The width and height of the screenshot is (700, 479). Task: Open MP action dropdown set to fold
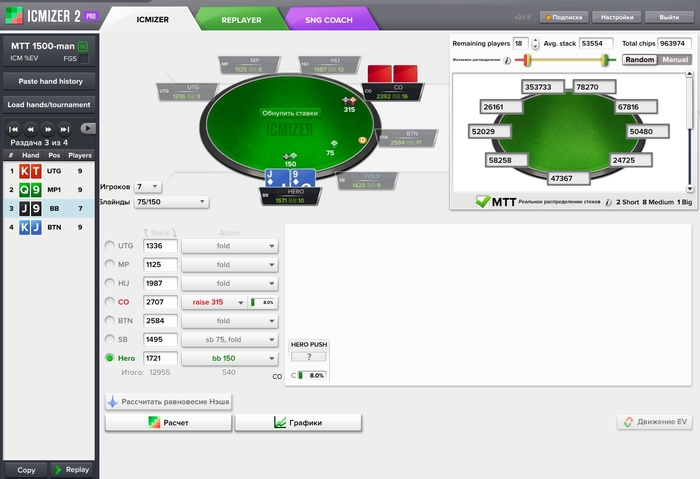tap(229, 265)
